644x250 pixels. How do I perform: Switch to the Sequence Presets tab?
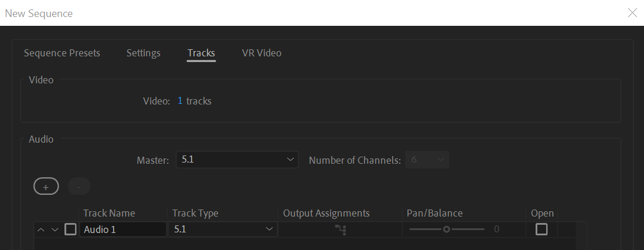click(x=62, y=53)
